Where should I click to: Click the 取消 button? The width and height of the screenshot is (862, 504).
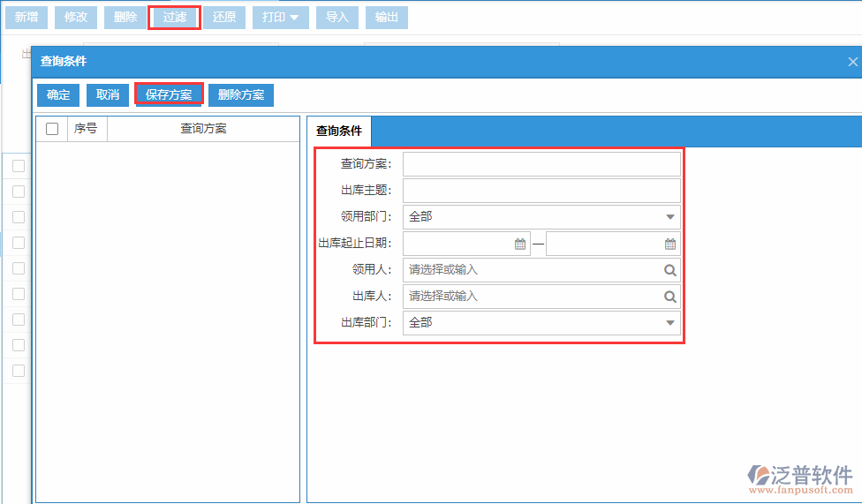[x=108, y=95]
